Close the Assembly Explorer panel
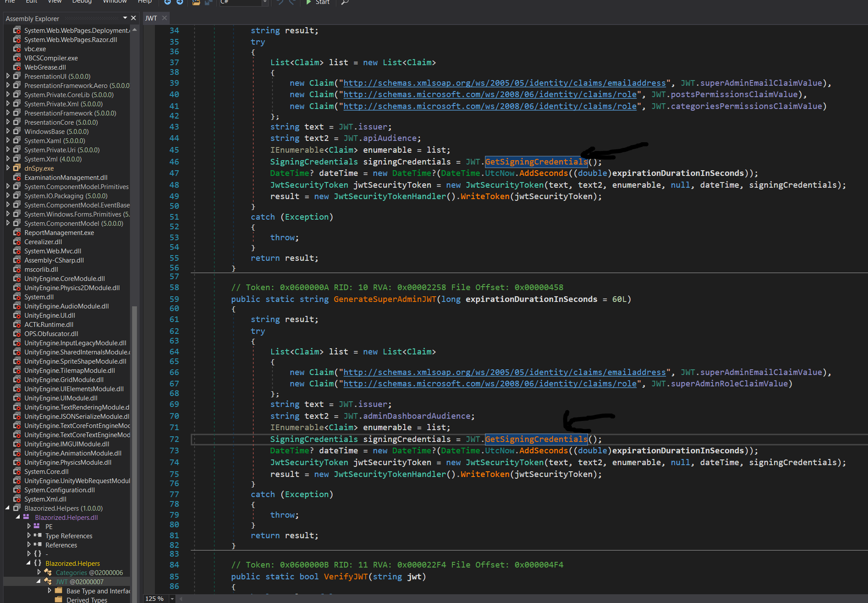This screenshot has width=868, height=603. pyautogui.click(x=133, y=18)
